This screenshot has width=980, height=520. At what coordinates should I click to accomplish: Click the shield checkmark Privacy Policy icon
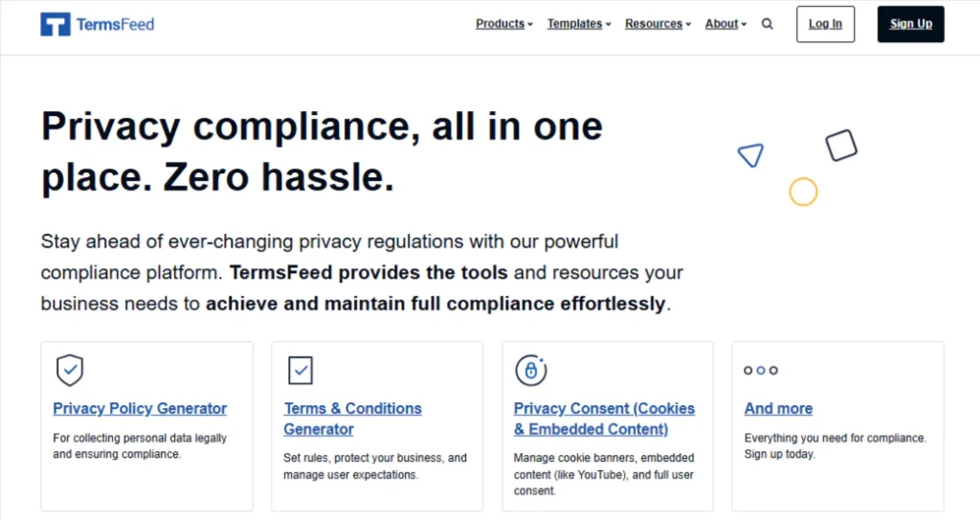(69, 370)
